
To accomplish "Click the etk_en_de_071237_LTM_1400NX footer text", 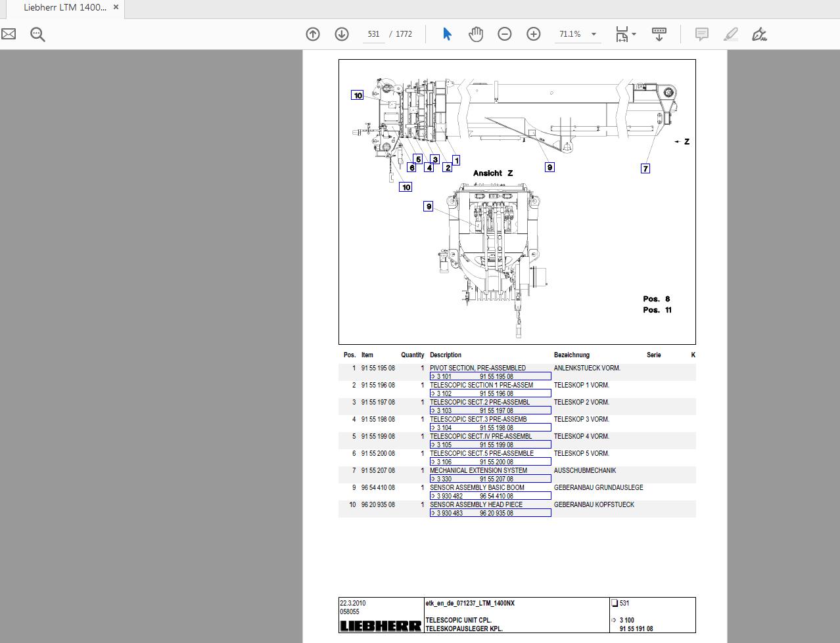I will 470,603.
